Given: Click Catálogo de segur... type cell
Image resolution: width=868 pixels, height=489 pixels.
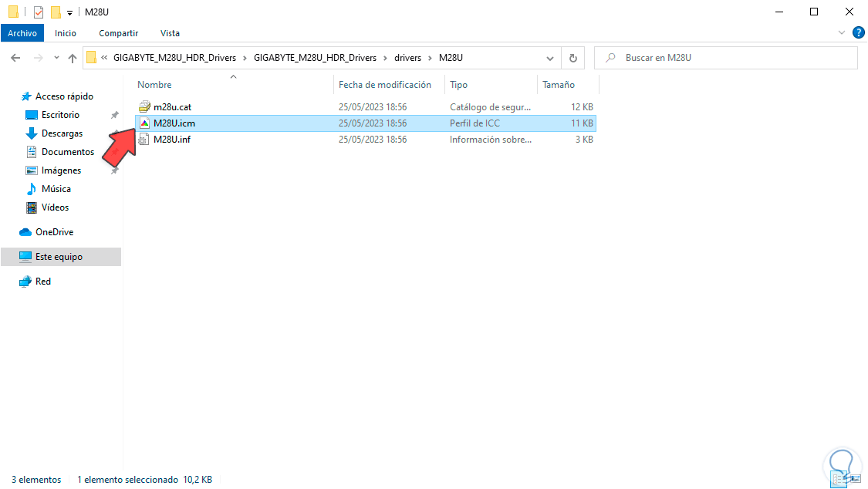Looking at the screenshot, I should click(x=490, y=106).
